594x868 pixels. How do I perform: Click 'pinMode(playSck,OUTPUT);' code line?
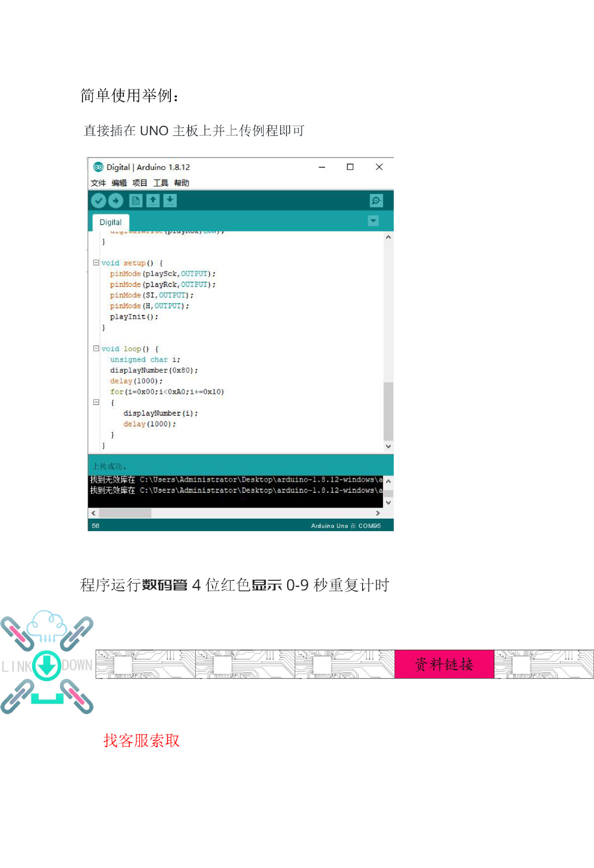pyautogui.click(x=163, y=274)
